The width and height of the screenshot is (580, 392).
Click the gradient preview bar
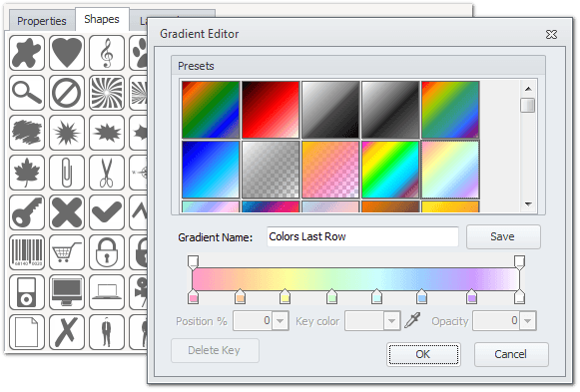point(355,279)
